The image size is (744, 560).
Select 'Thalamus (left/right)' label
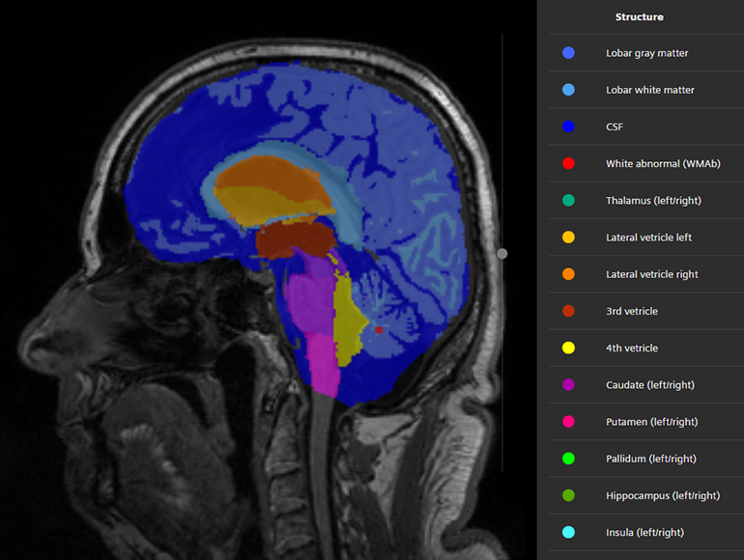click(653, 201)
